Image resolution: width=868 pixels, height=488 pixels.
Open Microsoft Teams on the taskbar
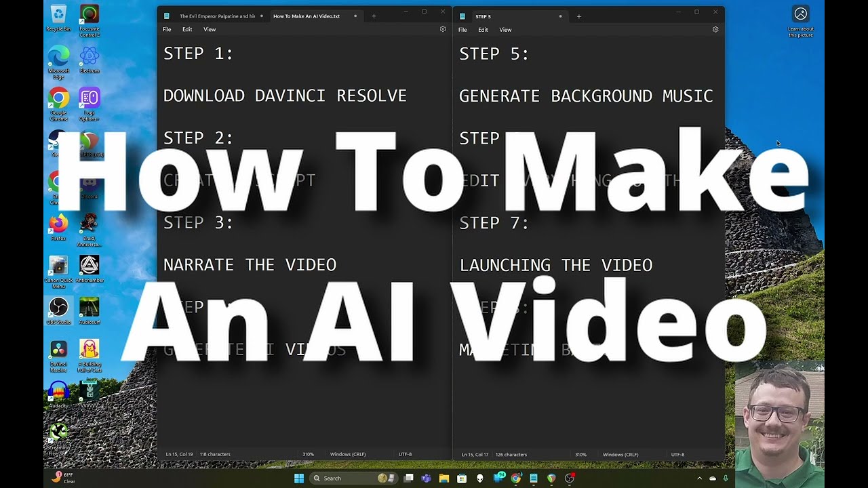click(x=426, y=478)
